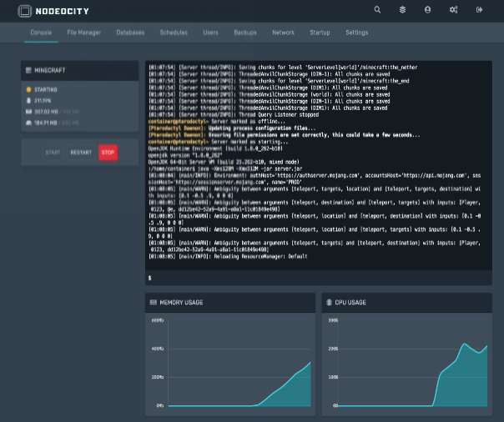Click the 'Server marked as offline...' log line
This screenshot has width=504, height=422.
(x=216, y=122)
